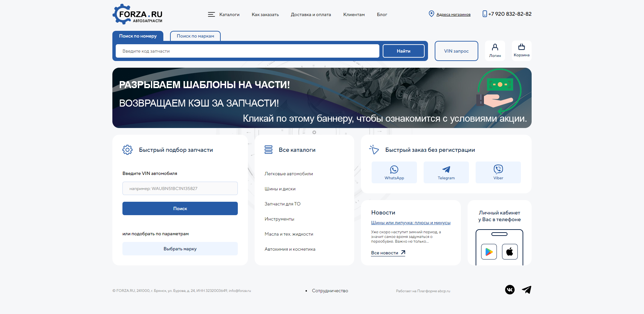The height and width of the screenshot is (314, 644).
Task: Open the WhatsApp quick order option
Action: click(x=394, y=172)
